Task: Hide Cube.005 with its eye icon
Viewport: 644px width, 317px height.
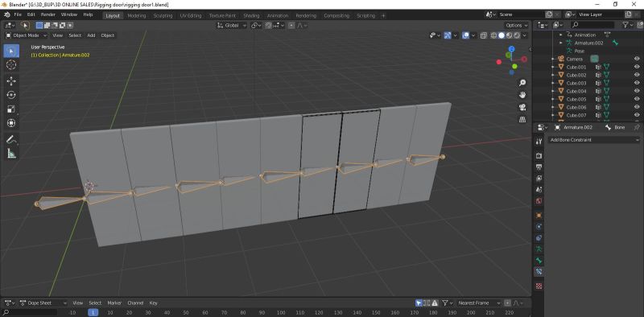Action: tap(637, 99)
